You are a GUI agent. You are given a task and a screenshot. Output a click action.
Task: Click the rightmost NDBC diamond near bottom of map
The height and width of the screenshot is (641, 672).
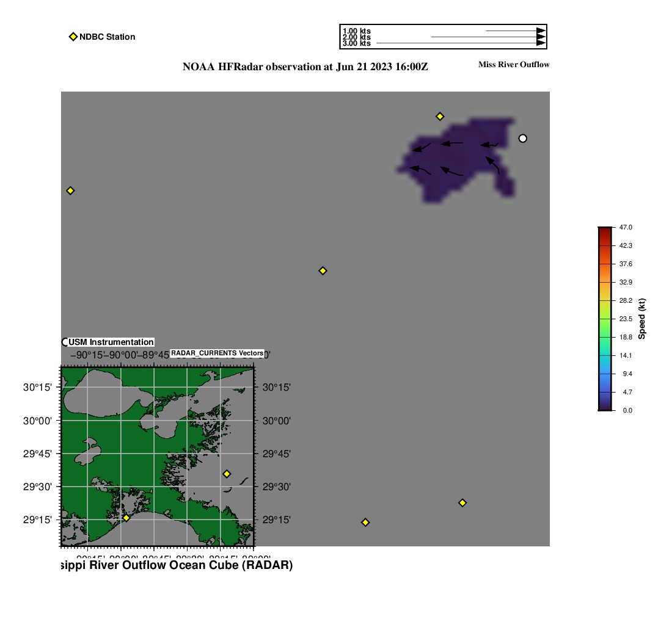(x=462, y=502)
